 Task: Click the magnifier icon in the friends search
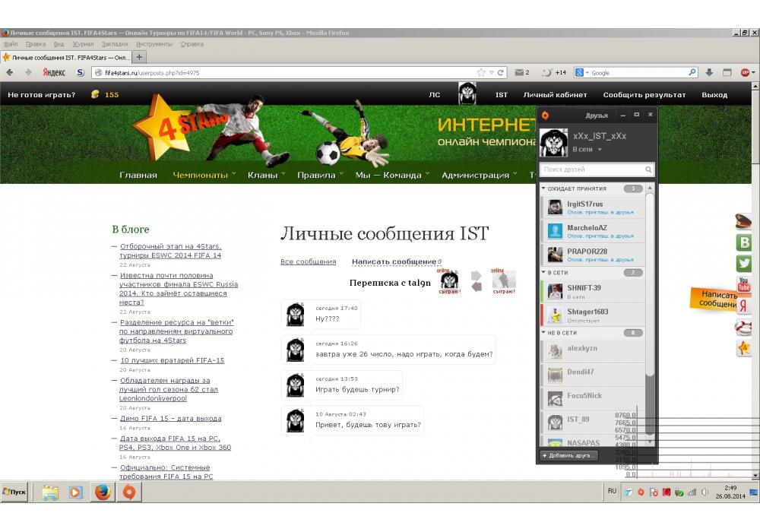pyautogui.click(x=648, y=169)
